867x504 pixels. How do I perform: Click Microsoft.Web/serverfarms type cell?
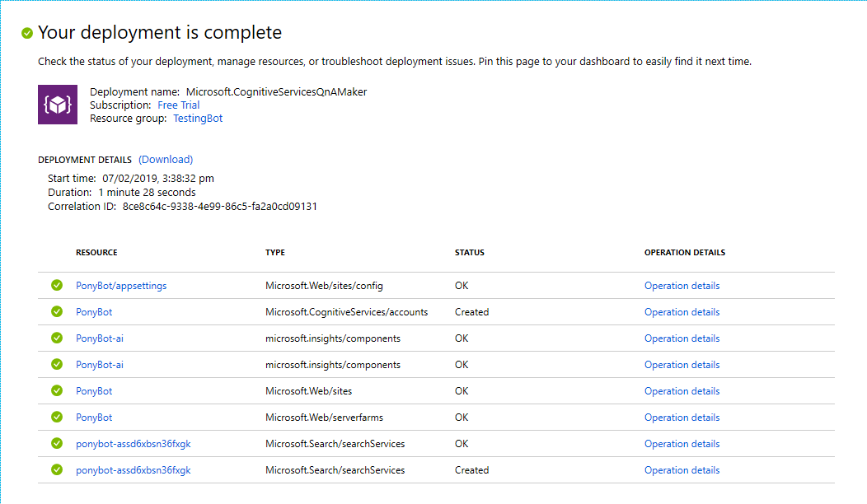(x=324, y=418)
